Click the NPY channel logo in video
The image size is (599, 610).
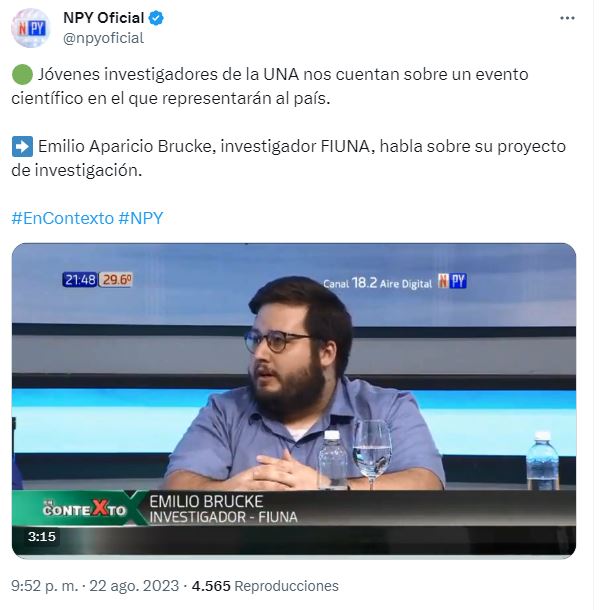(x=452, y=281)
